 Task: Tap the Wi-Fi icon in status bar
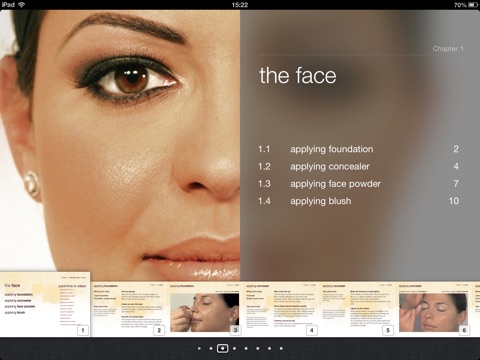click(x=21, y=5)
